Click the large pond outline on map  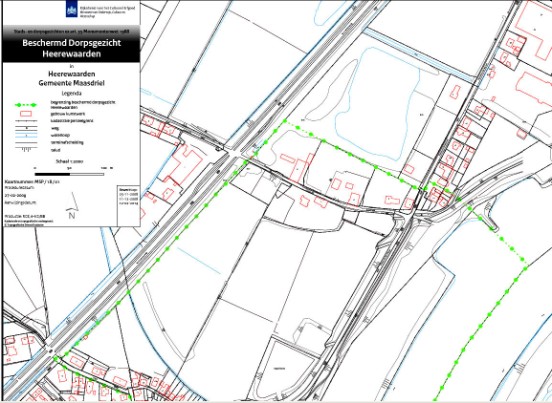pos(377,104)
